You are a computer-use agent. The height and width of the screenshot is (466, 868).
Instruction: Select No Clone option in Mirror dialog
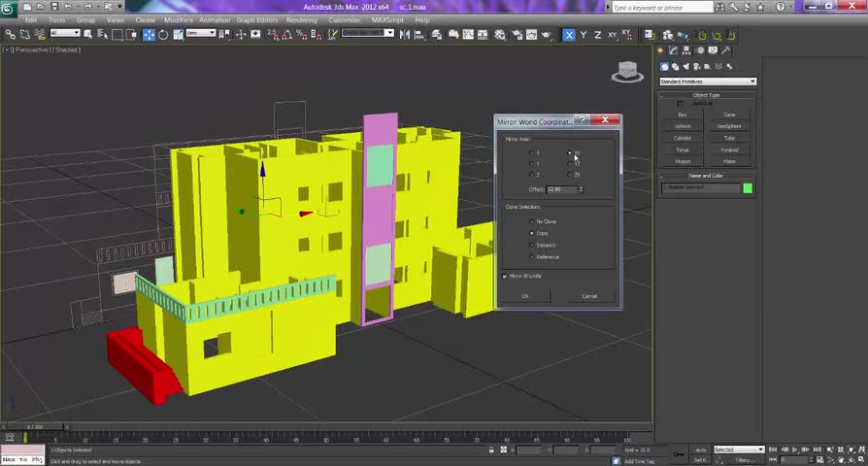pyautogui.click(x=532, y=222)
